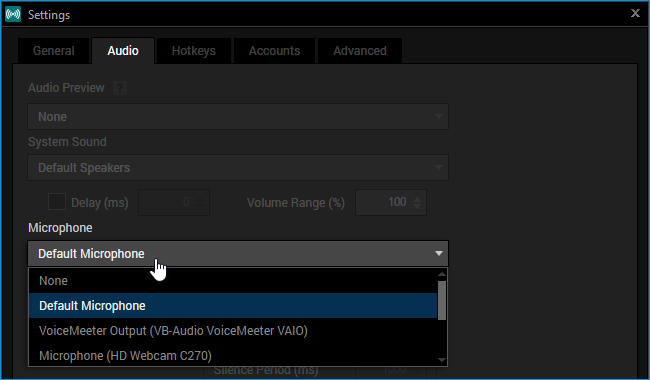Go to the Accounts tab
The width and height of the screenshot is (650, 380).
tap(274, 51)
